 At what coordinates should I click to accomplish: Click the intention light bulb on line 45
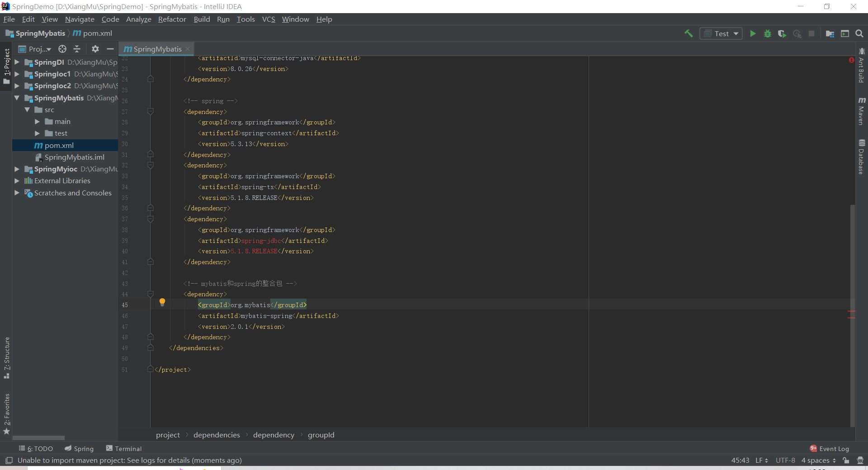(x=162, y=302)
